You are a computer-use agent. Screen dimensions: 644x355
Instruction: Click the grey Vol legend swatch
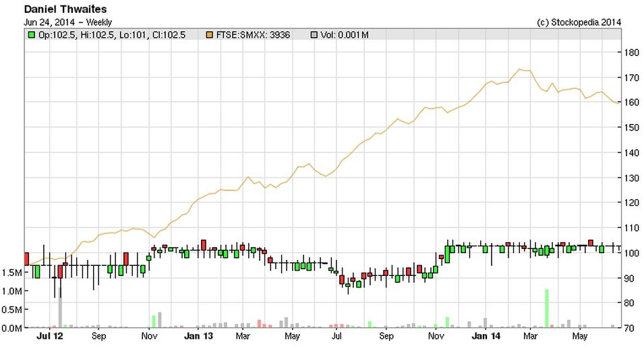click(314, 35)
